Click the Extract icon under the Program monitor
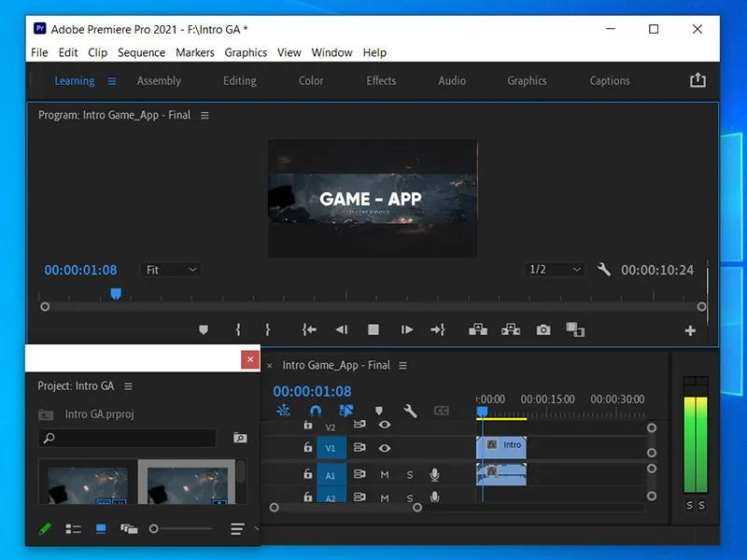 (x=510, y=330)
